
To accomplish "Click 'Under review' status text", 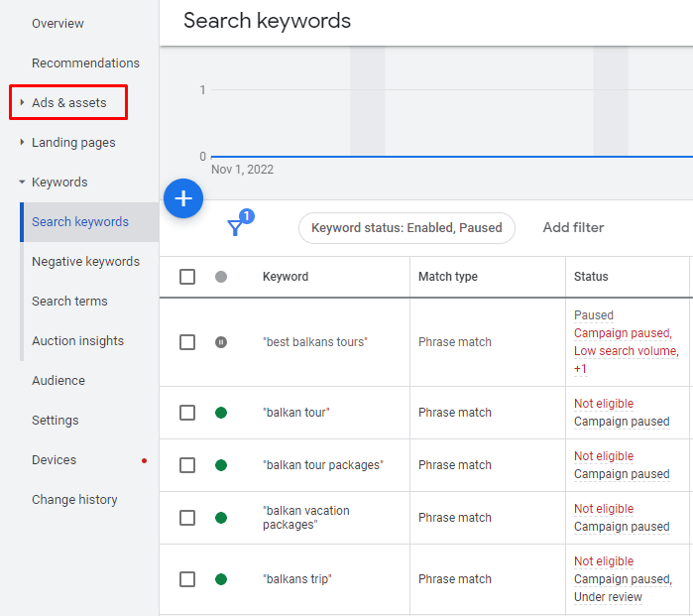I will click(x=608, y=597).
